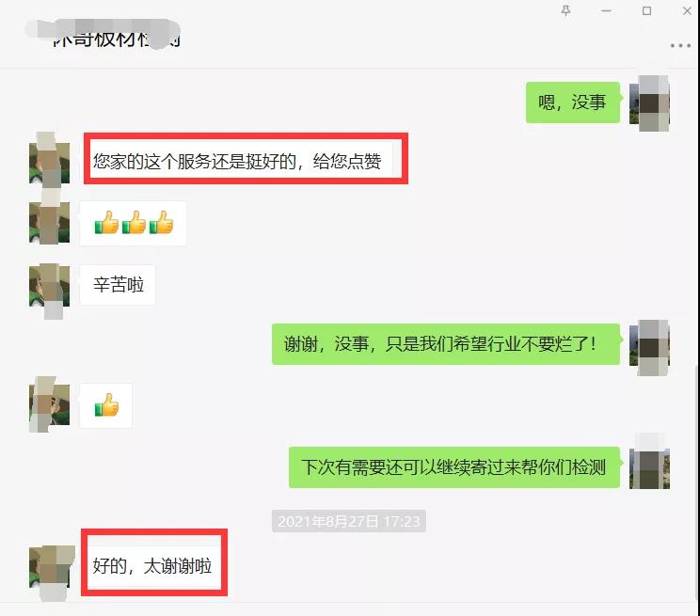
Task: Select the 辛苦啦 message bubble
Action: (x=118, y=285)
